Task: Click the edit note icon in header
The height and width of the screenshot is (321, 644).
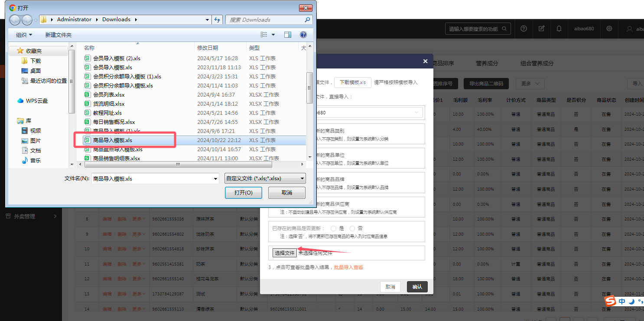Action: 541,29
